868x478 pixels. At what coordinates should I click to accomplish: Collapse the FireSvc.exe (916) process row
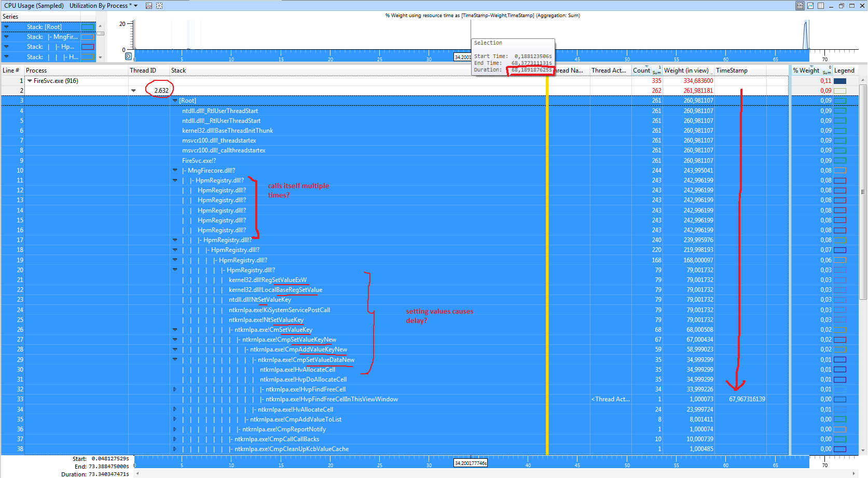(30, 81)
